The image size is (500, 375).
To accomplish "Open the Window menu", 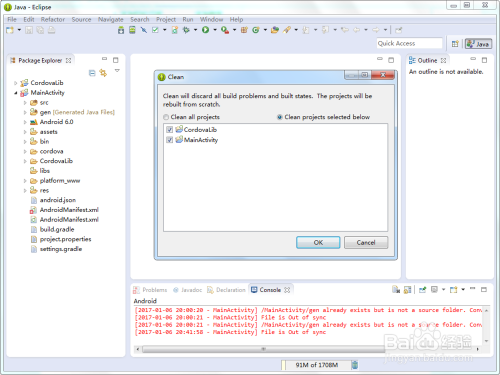I will pos(211,19).
